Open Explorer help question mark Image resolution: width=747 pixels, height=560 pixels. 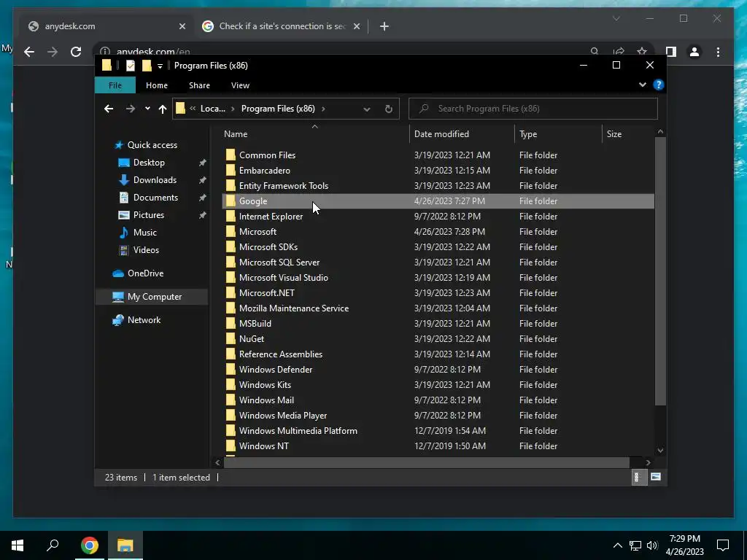(659, 85)
